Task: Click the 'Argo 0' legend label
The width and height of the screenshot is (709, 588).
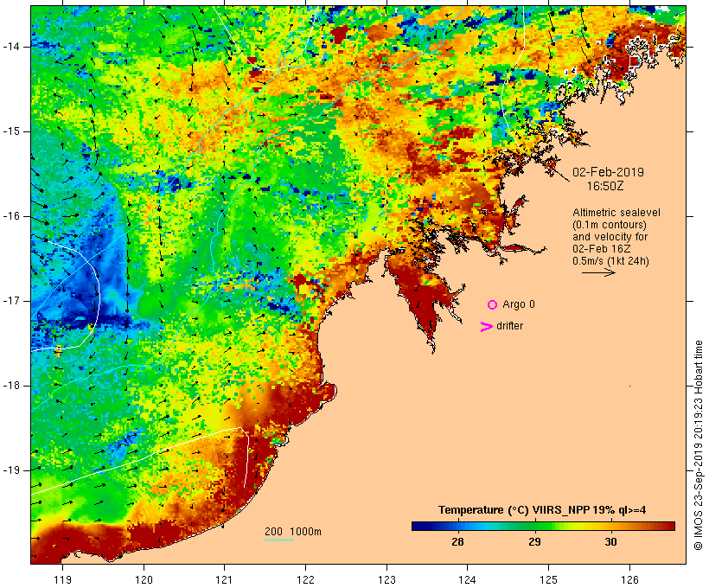Action: (519, 304)
